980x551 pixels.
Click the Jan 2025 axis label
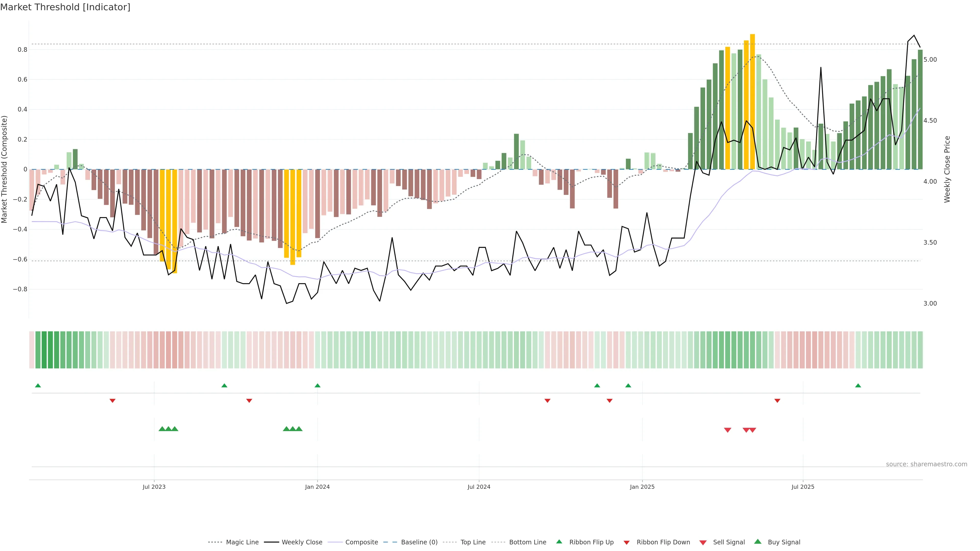642,487
